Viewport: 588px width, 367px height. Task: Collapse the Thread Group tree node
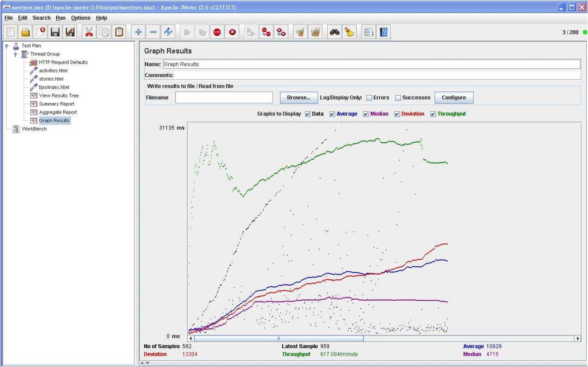click(16, 54)
